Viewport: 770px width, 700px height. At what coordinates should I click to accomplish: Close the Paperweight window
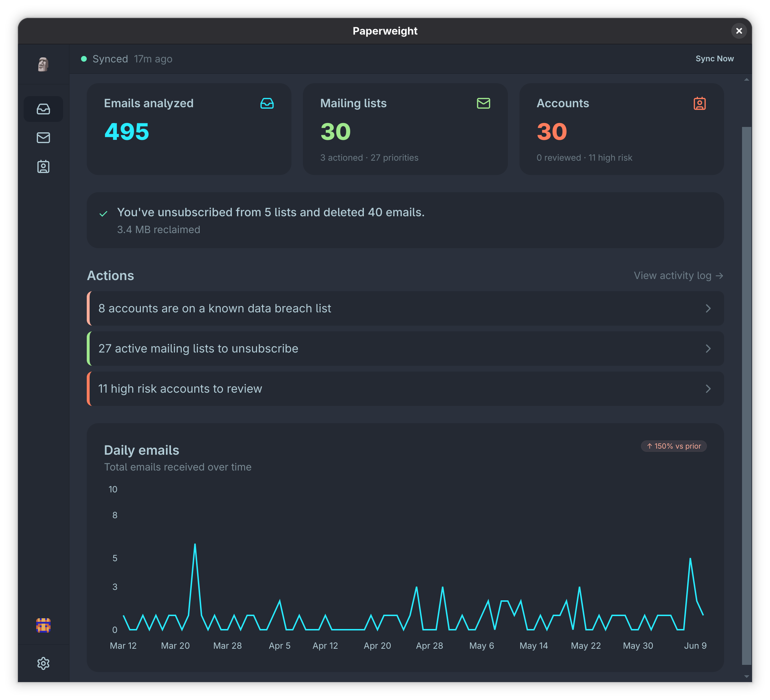click(739, 30)
